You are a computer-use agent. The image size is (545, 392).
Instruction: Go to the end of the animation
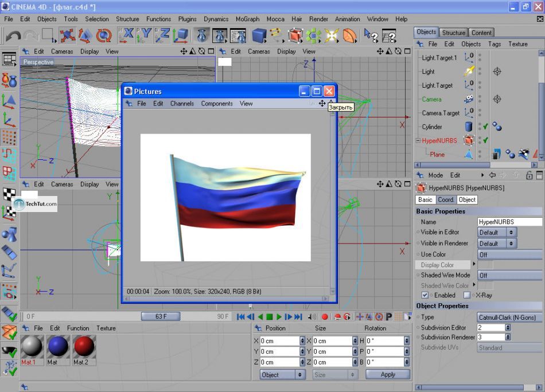[298, 317]
